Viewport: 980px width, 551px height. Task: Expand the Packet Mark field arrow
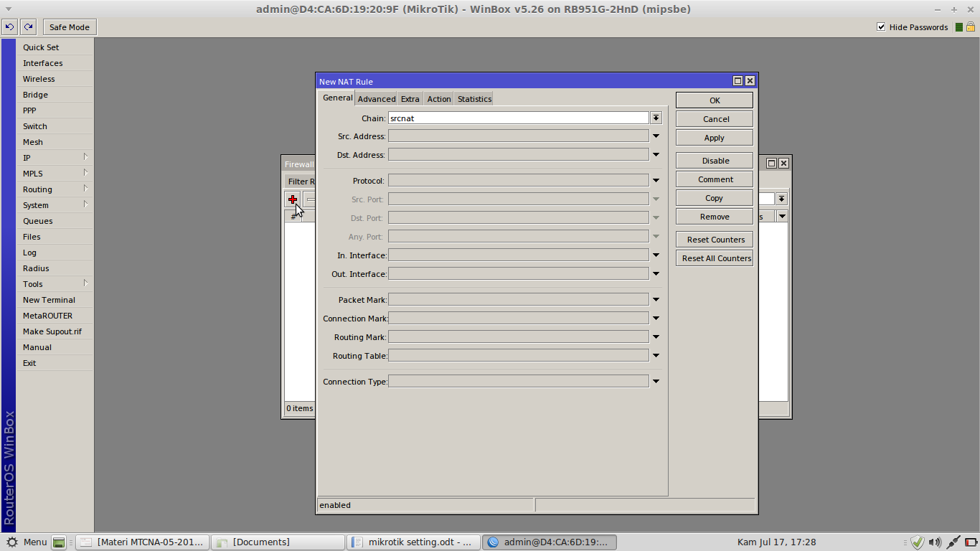656,299
